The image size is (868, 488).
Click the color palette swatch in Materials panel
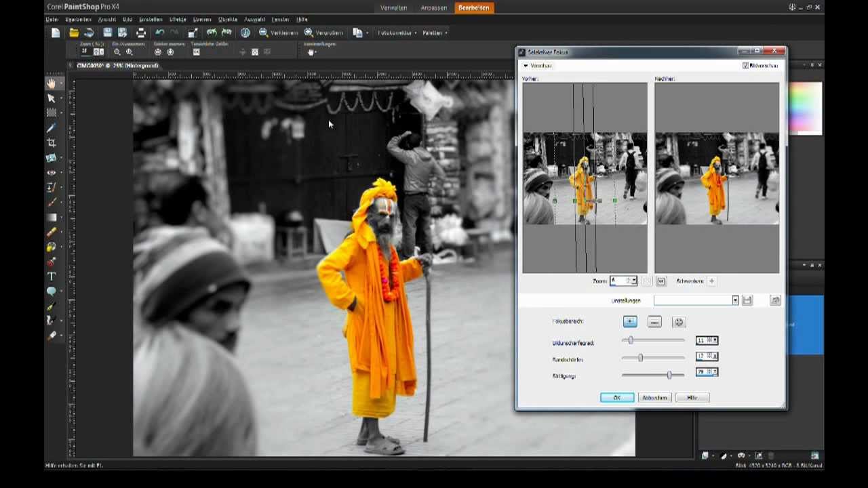tap(806, 108)
